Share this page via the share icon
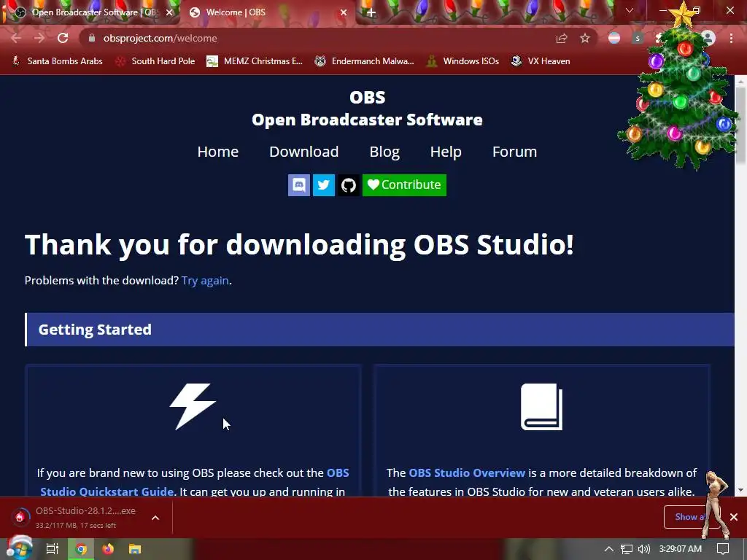The height and width of the screenshot is (560, 747). point(562,38)
